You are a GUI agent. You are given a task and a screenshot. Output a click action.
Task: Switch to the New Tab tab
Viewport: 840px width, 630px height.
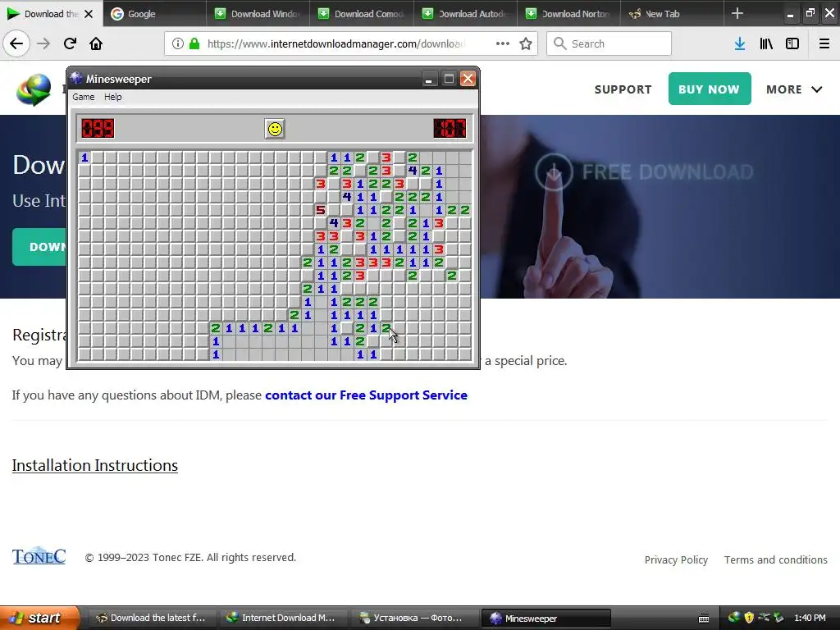(672, 14)
